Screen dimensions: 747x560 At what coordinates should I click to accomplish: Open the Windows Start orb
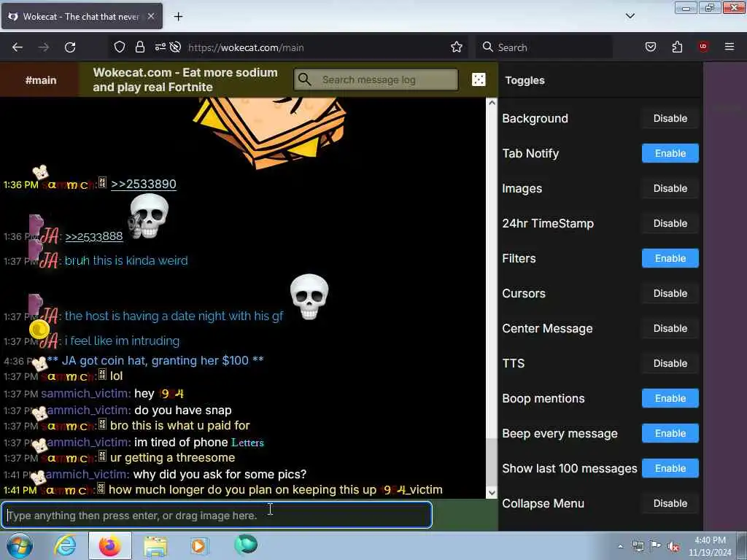20,545
